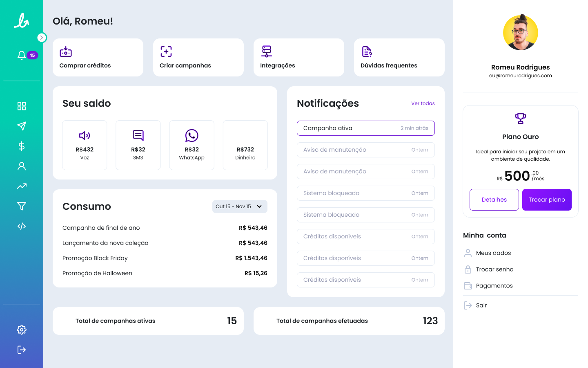Open the Out 15 - Nov 15 date dropdown
Image resolution: width=588 pixels, height=368 pixels.
[x=240, y=206]
